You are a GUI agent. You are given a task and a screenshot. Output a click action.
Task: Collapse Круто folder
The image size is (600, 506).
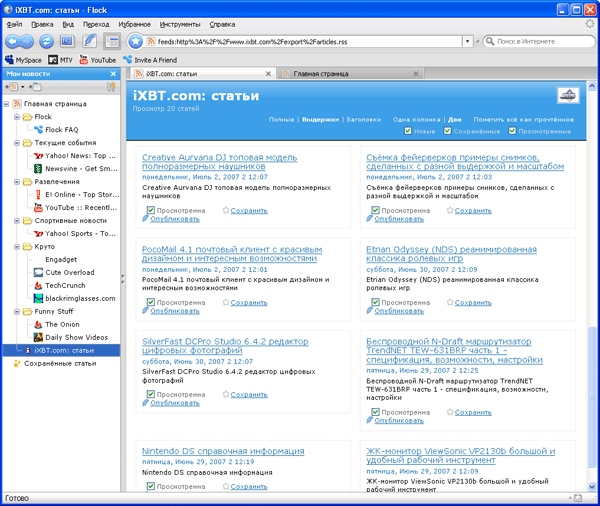coord(17,247)
